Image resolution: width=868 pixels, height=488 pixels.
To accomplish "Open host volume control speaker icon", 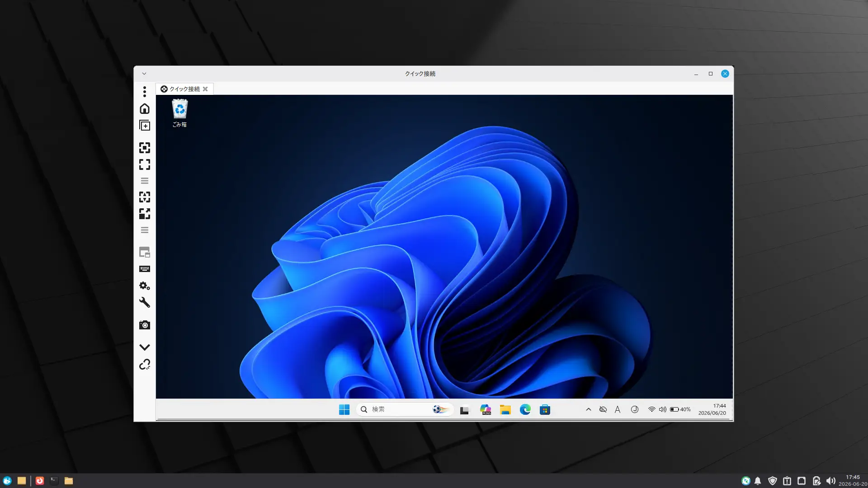I will click(x=831, y=481).
